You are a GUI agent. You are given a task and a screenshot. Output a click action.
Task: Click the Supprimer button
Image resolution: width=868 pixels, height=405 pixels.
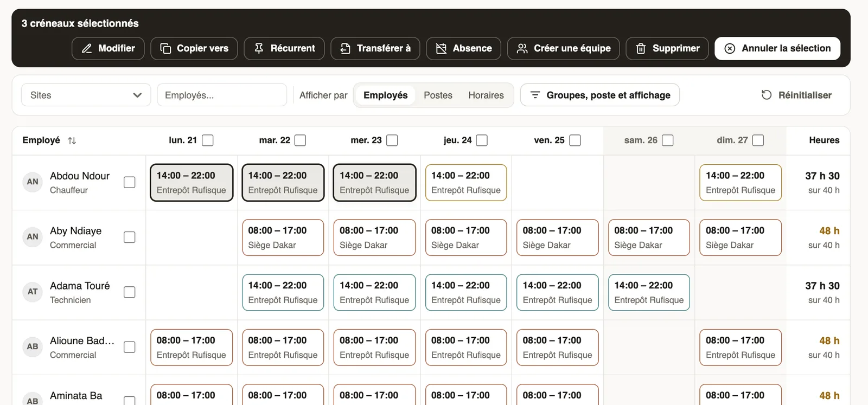pos(667,48)
